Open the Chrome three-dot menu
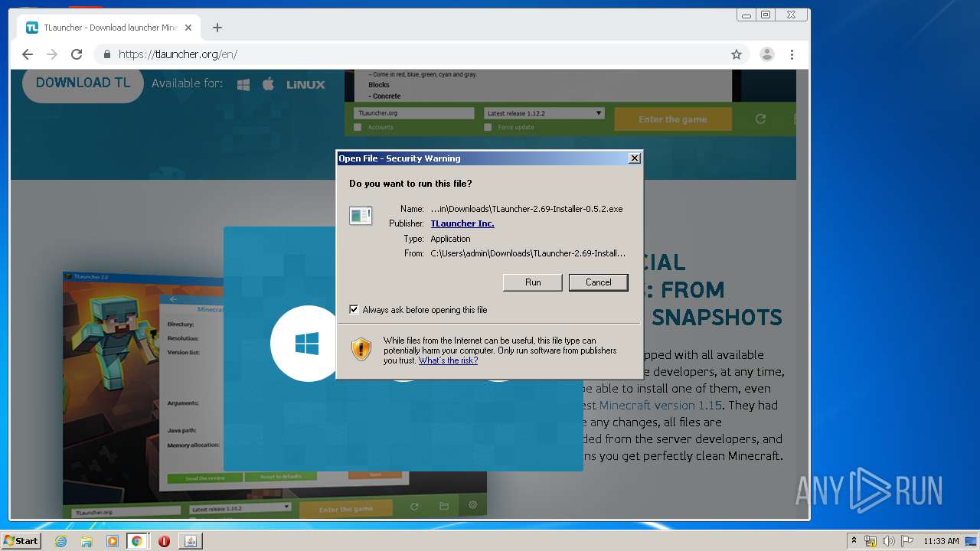This screenshot has height=551, width=980. 792,54
